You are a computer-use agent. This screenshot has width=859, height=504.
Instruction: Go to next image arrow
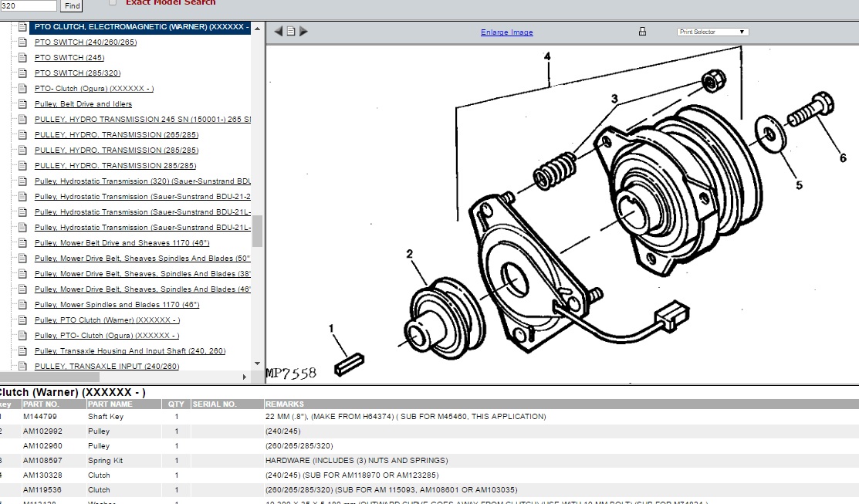(303, 32)
